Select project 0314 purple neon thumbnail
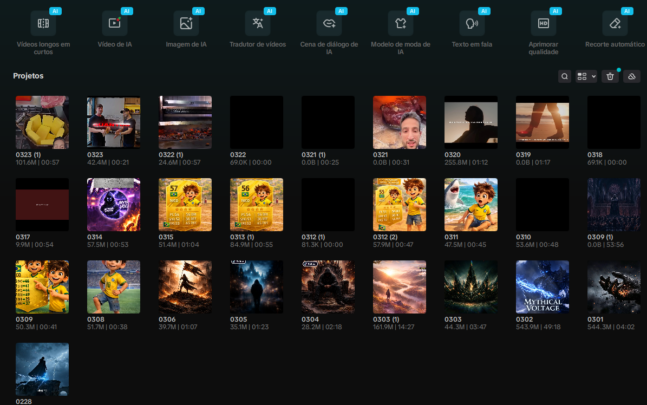This screenshot has height=405, width=647. point(113,204)
